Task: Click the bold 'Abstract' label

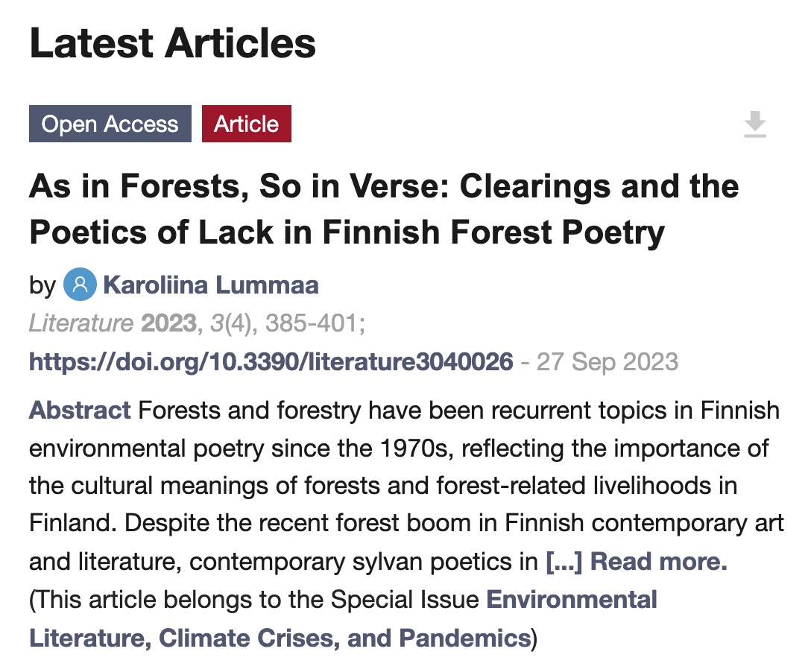Action: click(x=80, y=410)
